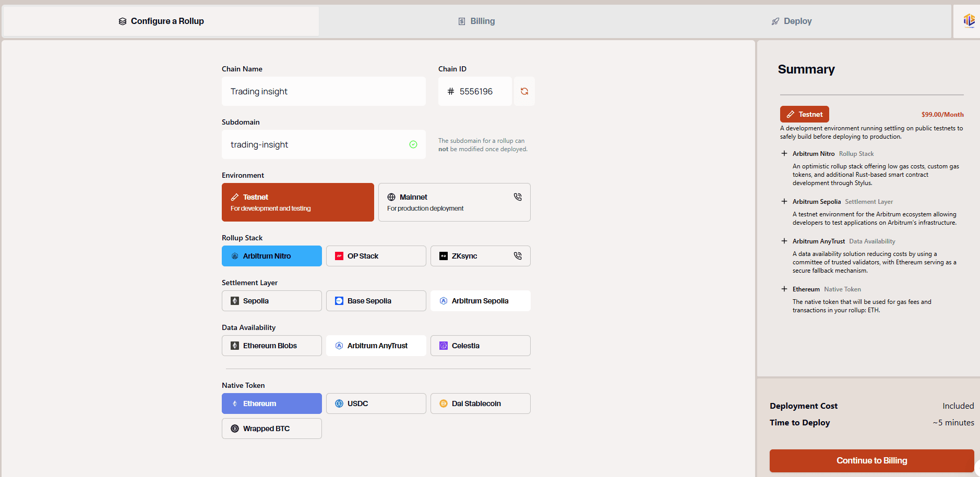This screenshot has width=980, height=477.
Task: Choose ZKsync rollup stack
Action: (481, 256)
